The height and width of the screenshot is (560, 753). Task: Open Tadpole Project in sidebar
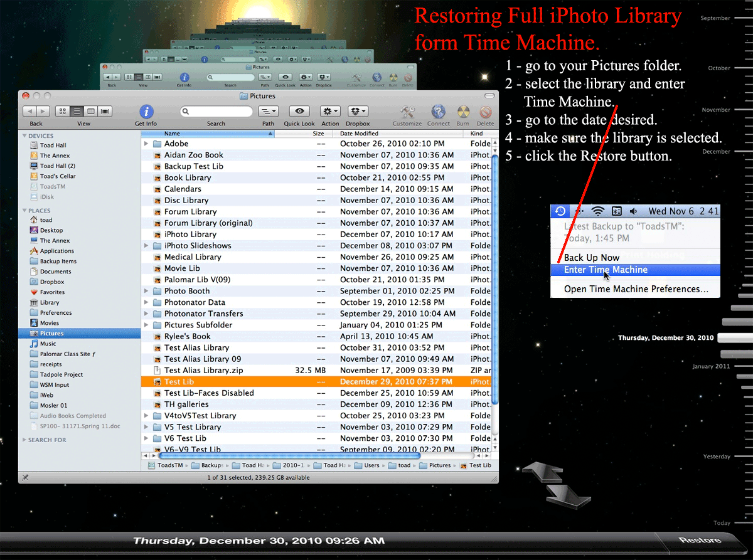click(x=61, y=374)
